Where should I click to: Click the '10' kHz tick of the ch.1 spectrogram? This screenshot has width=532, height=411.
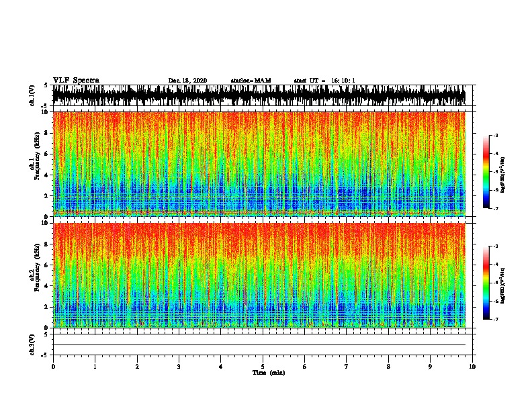point(45,112)
